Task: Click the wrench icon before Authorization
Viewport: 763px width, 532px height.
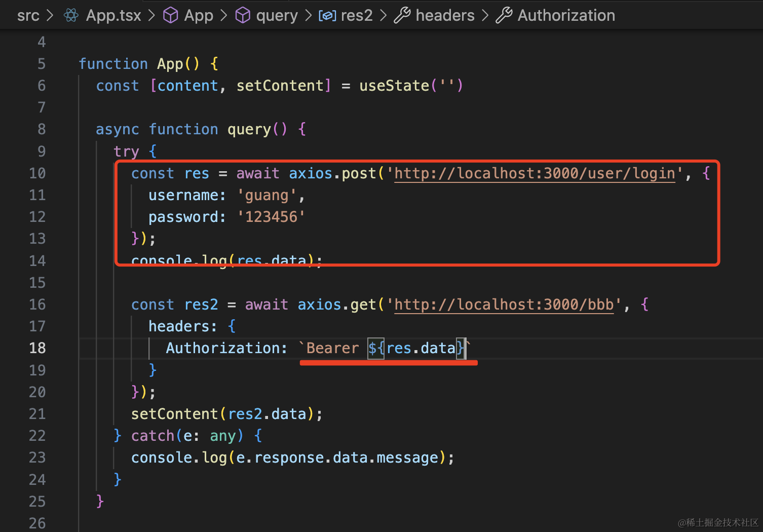Action: pos(504,16)
